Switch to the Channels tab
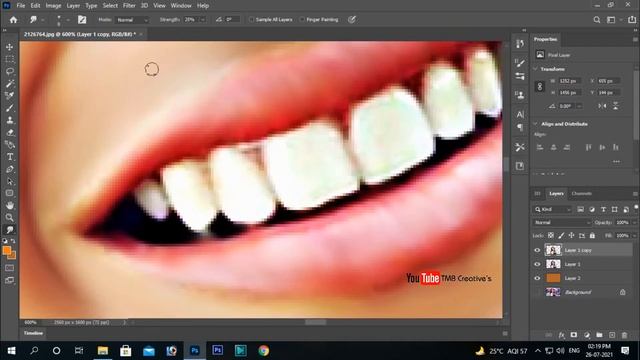 582,193
